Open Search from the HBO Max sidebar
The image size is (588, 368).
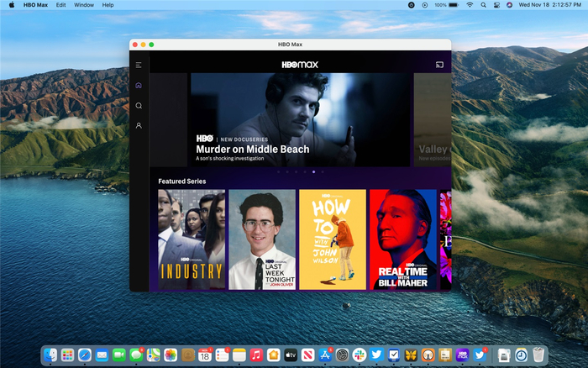[x=139, y=106]
